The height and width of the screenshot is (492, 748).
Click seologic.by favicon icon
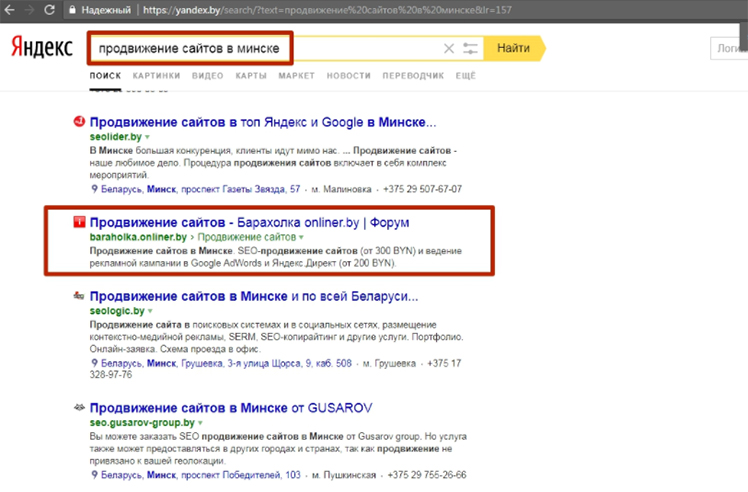tap(79, 296)
